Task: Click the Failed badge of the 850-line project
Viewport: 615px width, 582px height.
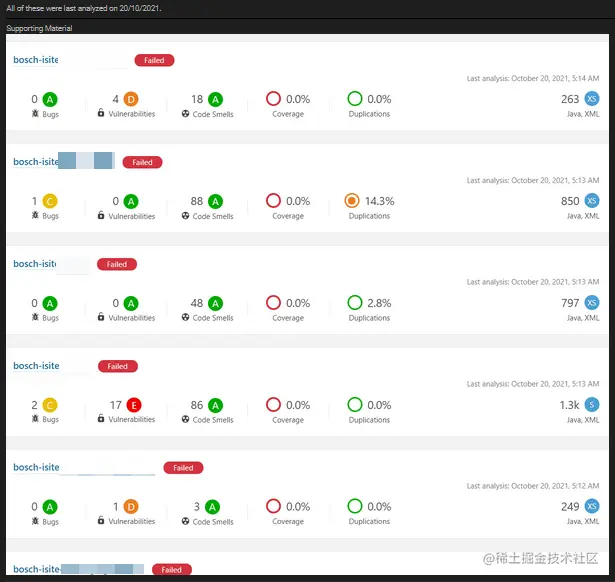Action: click(142, 162)
